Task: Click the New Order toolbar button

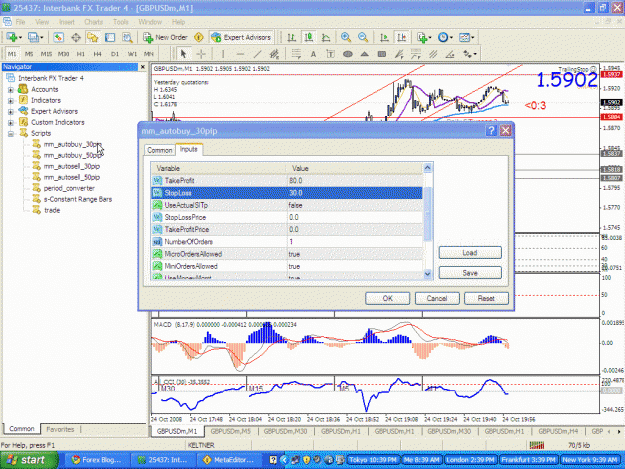Action: click(x=165, y=37)
